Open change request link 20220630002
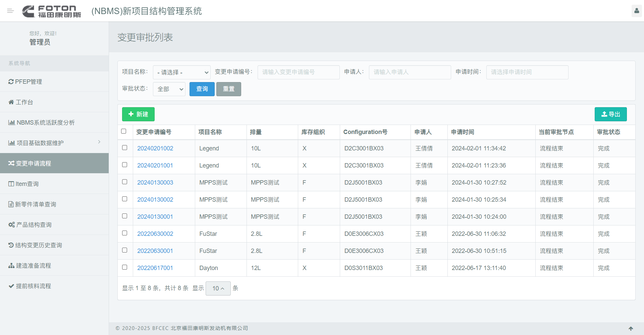Image resolution: width=644 pixels, height=335 pixels. (x=155, y=234)
